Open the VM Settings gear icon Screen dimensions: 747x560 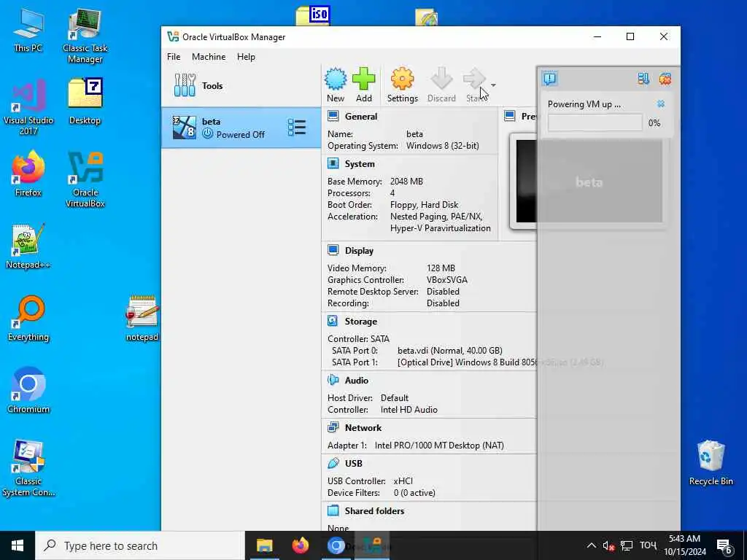402,85
